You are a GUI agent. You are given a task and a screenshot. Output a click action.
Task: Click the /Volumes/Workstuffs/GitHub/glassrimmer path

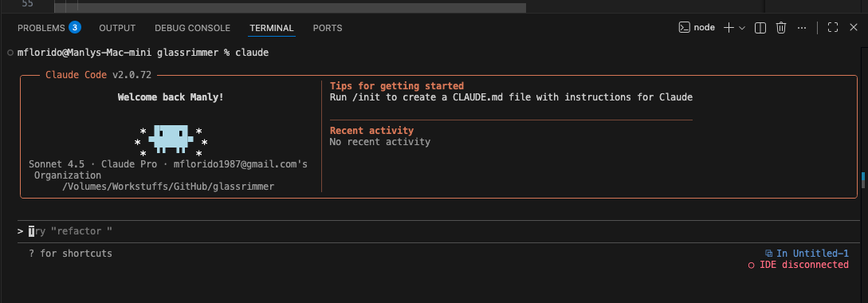[x=167, y=187]
